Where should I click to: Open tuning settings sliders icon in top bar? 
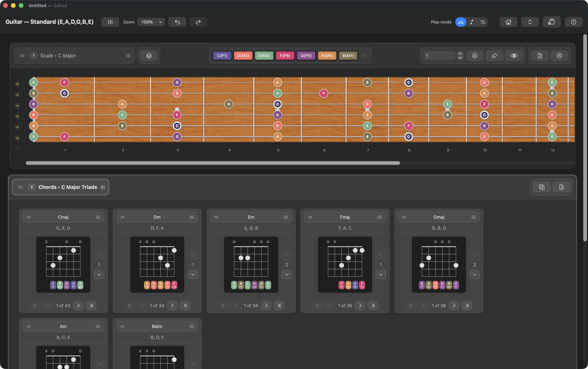110,22
